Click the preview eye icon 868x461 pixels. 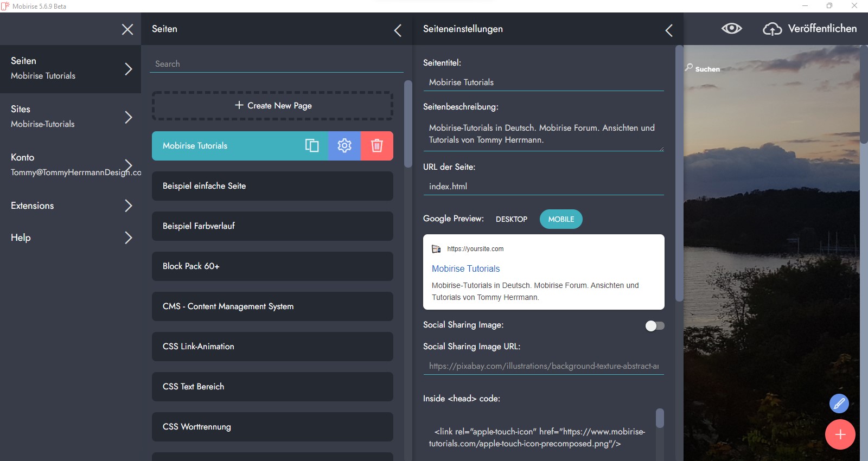[731, 29]
